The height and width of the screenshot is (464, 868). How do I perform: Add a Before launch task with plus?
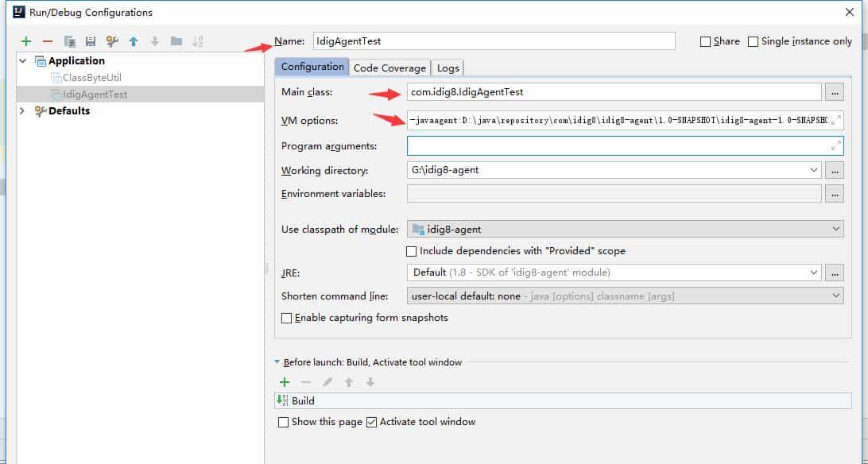[285, 382]
